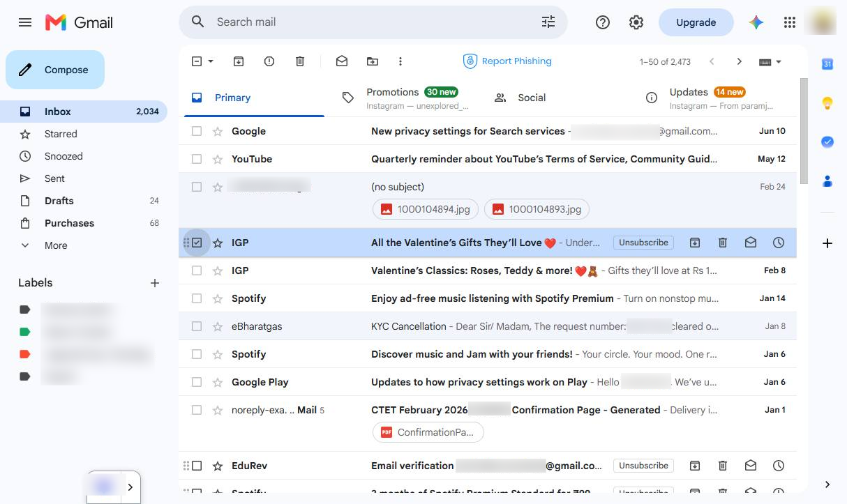847x504 pixels.
Task: Switch to the Promotions tab
Action: [405, 98]
